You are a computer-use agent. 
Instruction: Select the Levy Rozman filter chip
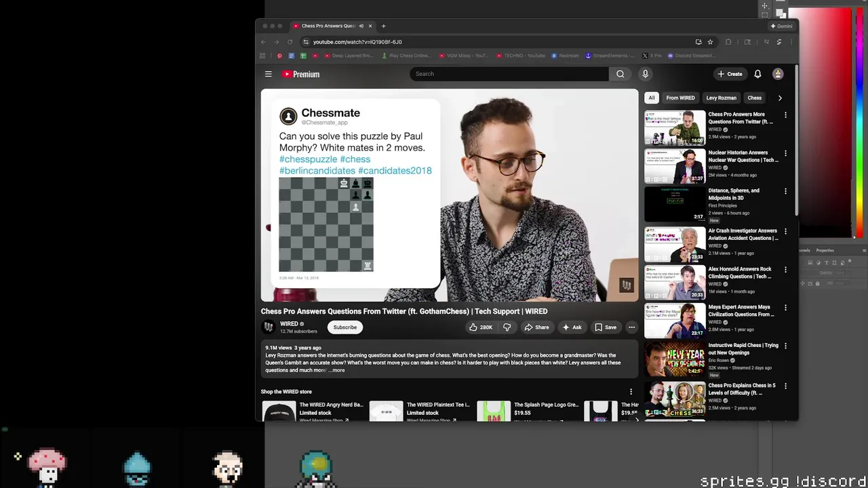click(x=721, y=98)
